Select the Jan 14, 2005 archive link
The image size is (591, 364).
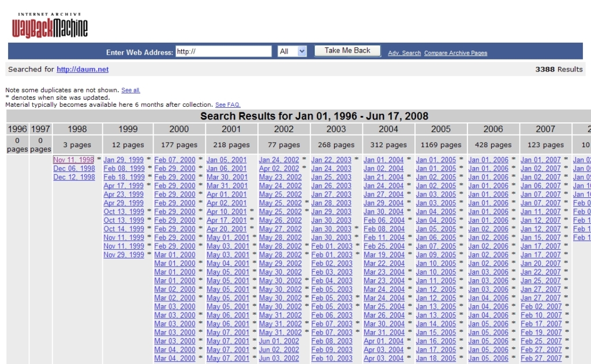click(x=436, y=324)
